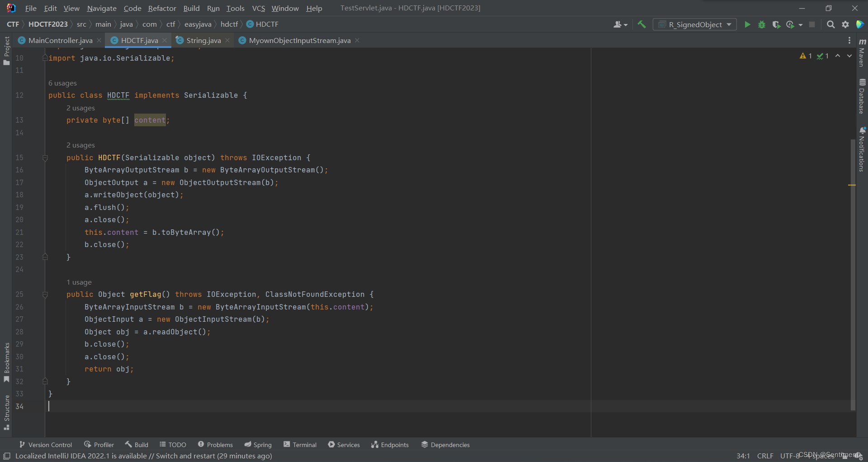Click the 6 usages hint above class

pyautogui.click(x=62, y=83)
